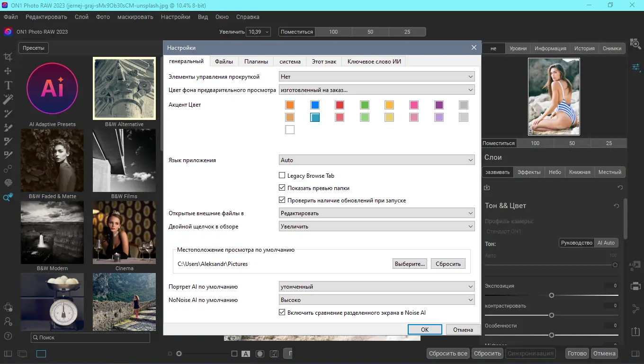Pick the purple accent color swatch
The image size is (644, 364).
[x=439, y=105]
